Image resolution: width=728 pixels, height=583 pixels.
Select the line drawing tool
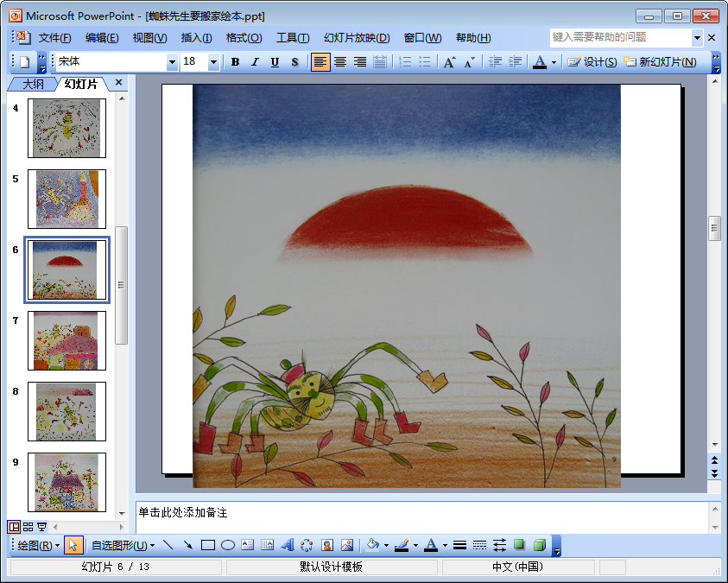coord(168,545)
